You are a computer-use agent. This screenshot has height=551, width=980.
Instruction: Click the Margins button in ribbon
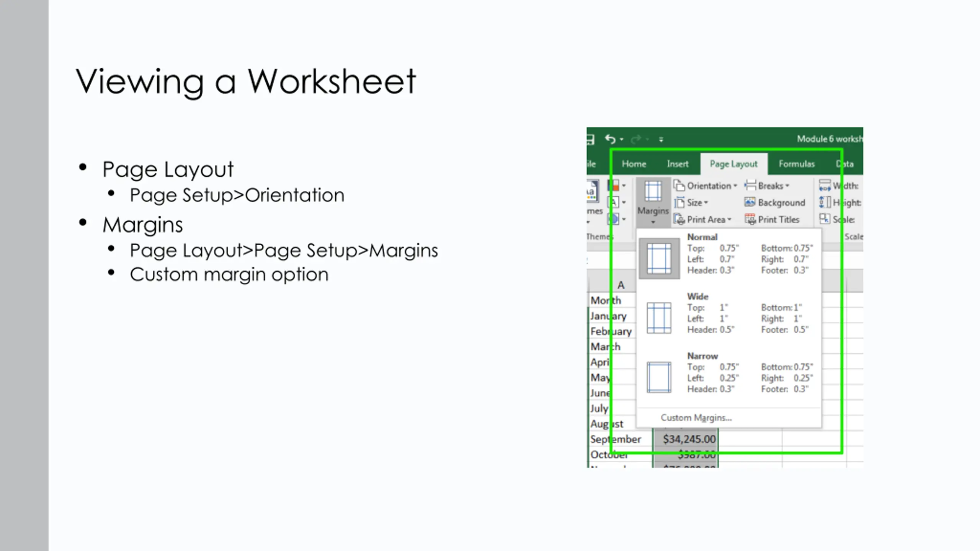[653, 202]
